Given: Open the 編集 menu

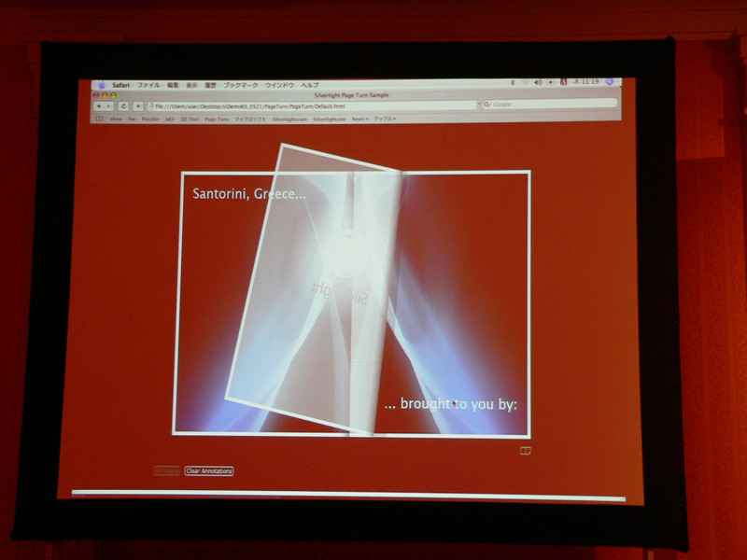Looking at the screenshot, I should [x=173, y=85].
